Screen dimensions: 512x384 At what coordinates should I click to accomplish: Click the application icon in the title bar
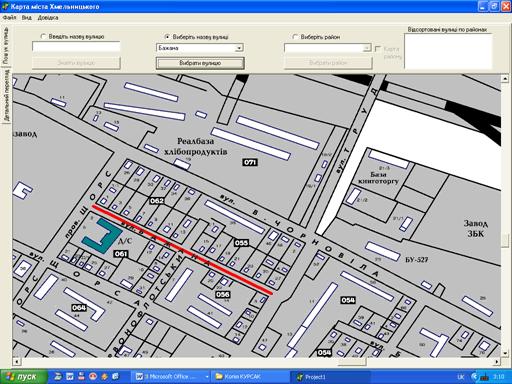click(5, 6)
